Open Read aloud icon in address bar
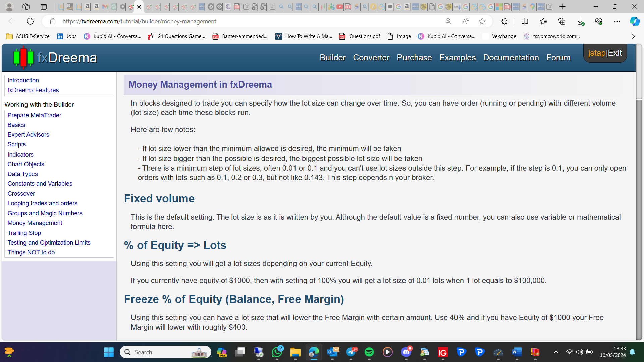Image resolution: width=644 pixels, height=362 pixels. [x=466, y=21]
